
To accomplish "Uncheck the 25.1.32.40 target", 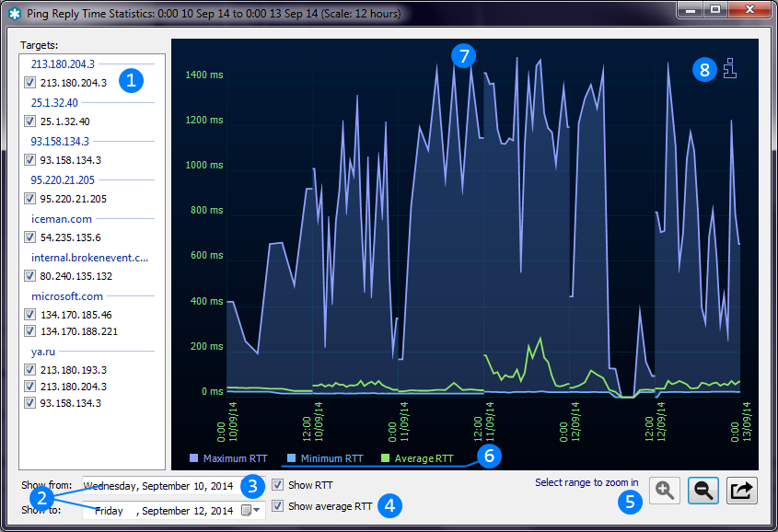I will (x=30, y=121).
